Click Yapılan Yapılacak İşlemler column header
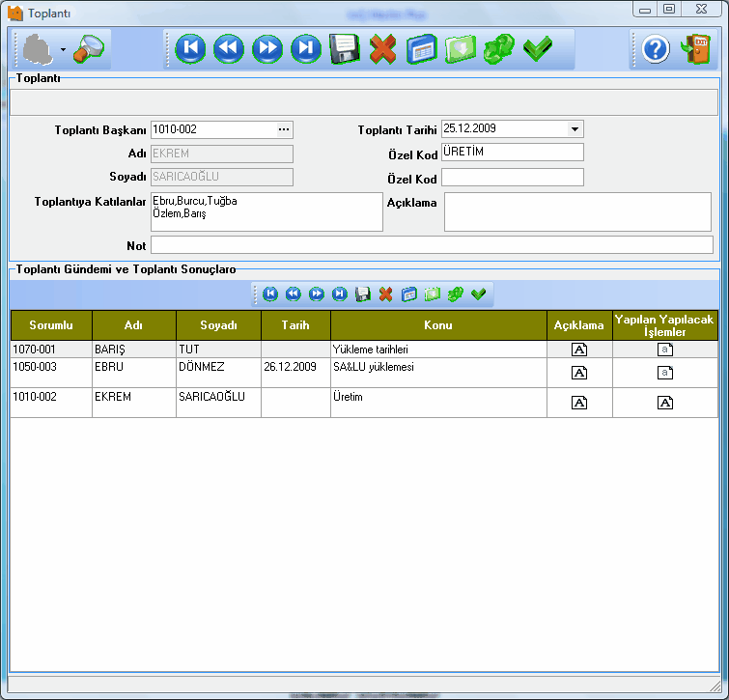 pos(665,325)
